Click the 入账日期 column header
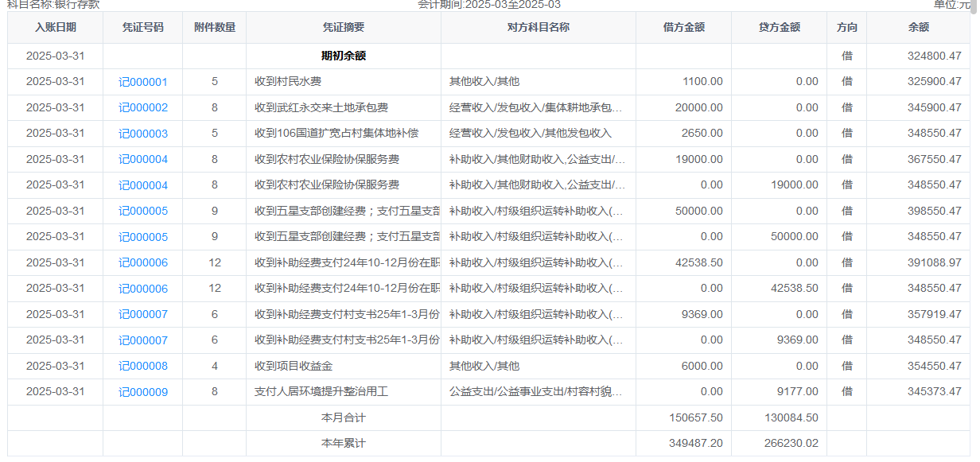This screenshot has width=980, height=462. click(x=56, y=28)
